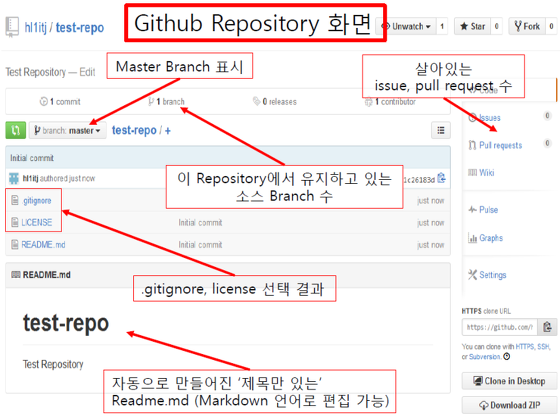Click the just now timestamp in the LICENSE row
560x419 pixels.
coord(431,223)
